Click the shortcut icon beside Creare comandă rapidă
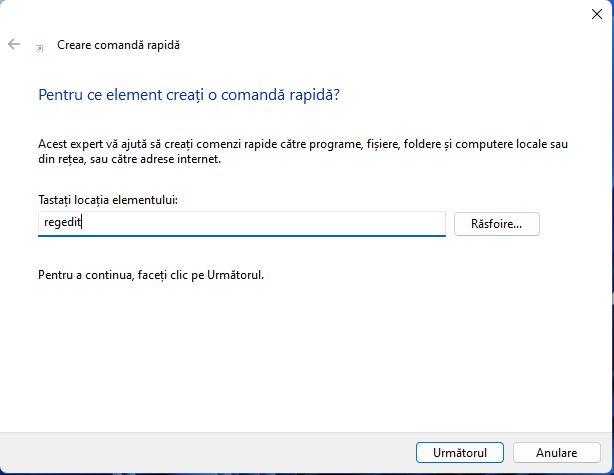This screenshot has width=614, height=475. (x=40, y=48)
